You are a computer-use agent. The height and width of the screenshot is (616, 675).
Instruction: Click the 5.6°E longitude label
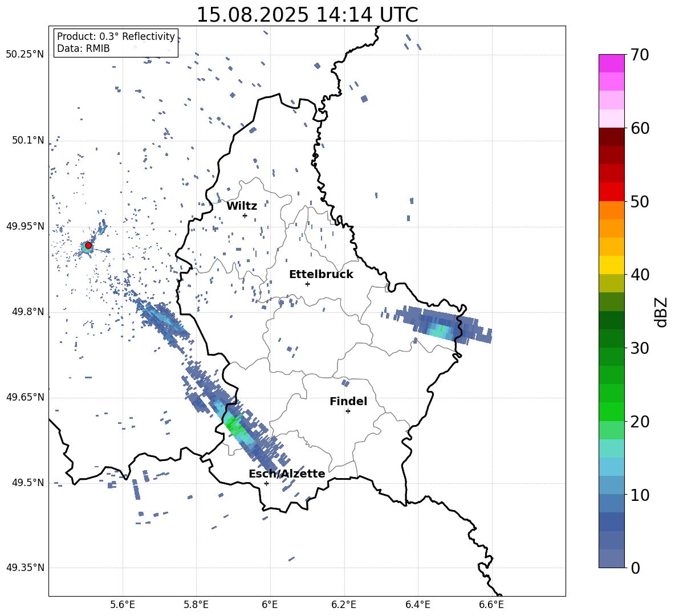(x=123, y=605)
